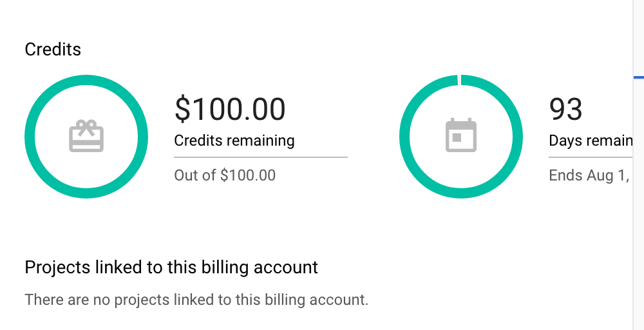
Task: Click the gift card credits icon
Action: [x=86, y=136]
